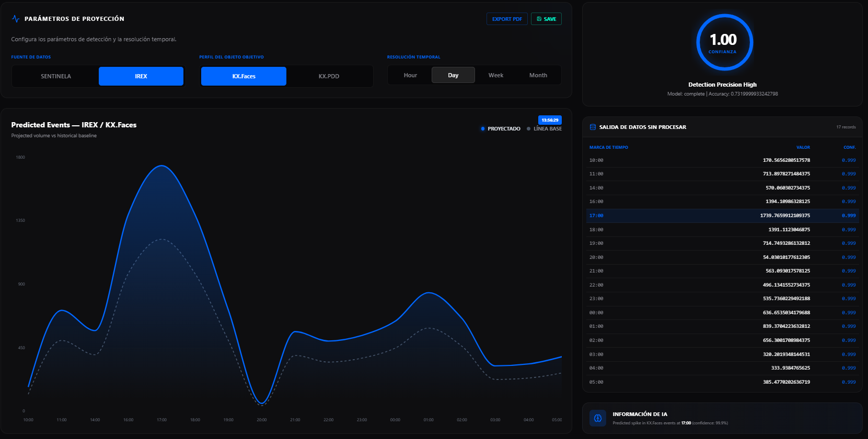Click the 17:00 label on chart x-axis
Screen dimensions: 868x439
tap(161, 420)
